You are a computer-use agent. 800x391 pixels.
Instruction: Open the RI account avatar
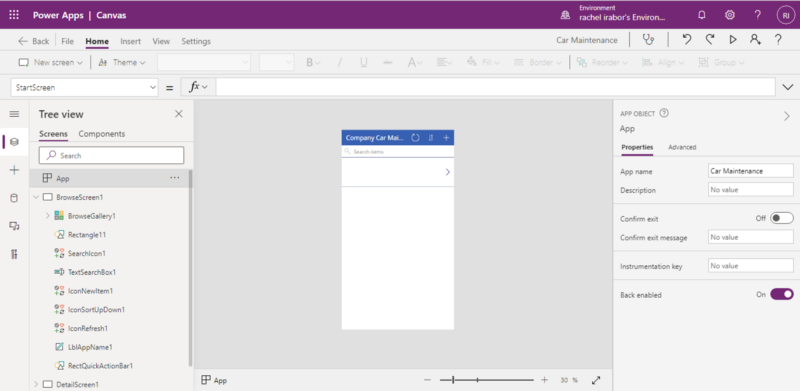tap(786, 15)
